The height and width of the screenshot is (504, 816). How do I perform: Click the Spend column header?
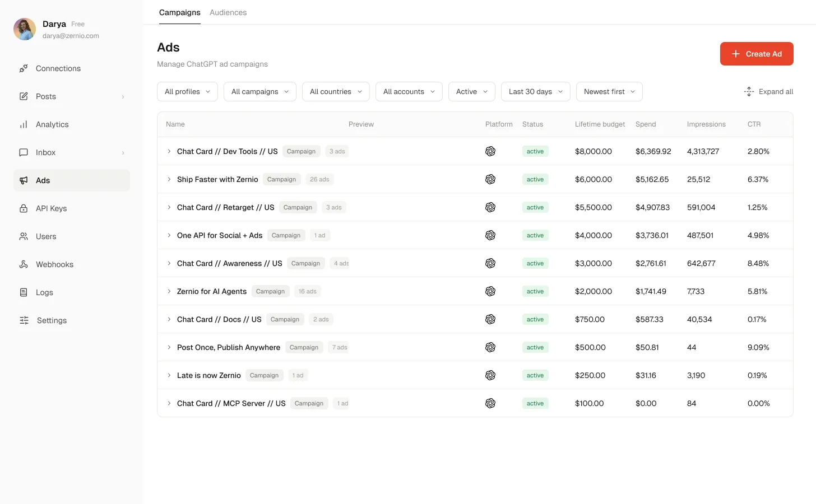tap(646, 124)
